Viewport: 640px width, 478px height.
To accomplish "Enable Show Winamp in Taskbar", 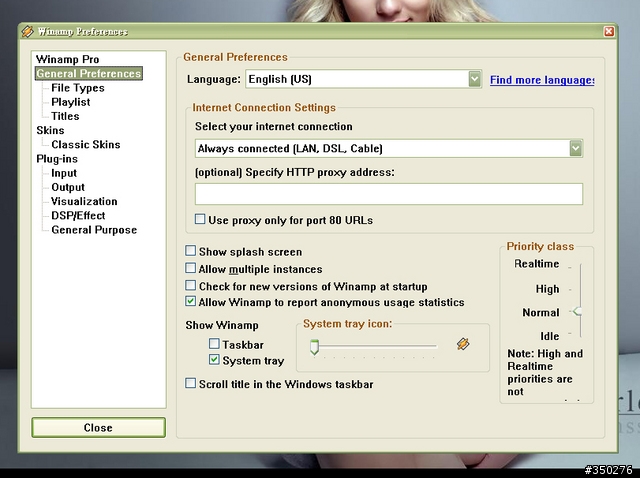I will 214,344.
